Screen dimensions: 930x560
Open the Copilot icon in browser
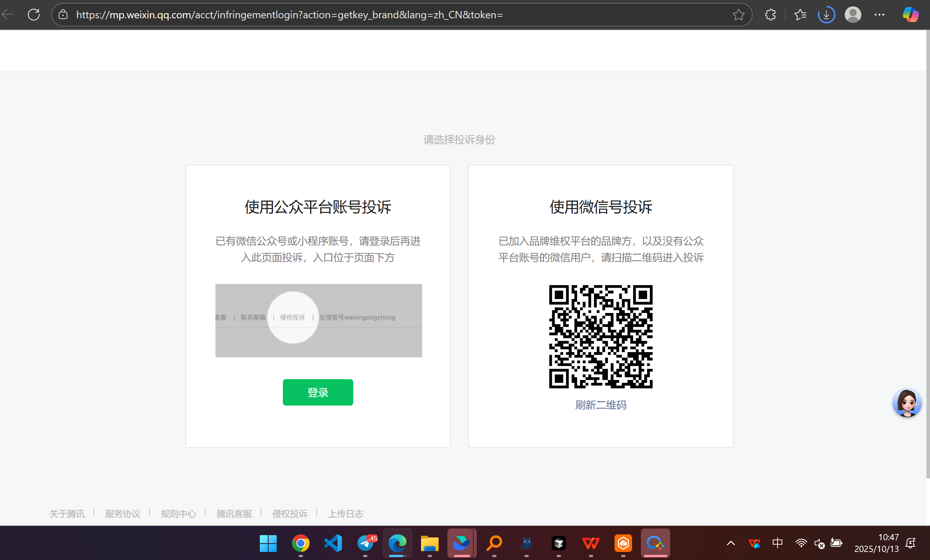pyautogui.click(x=910, y=15)
